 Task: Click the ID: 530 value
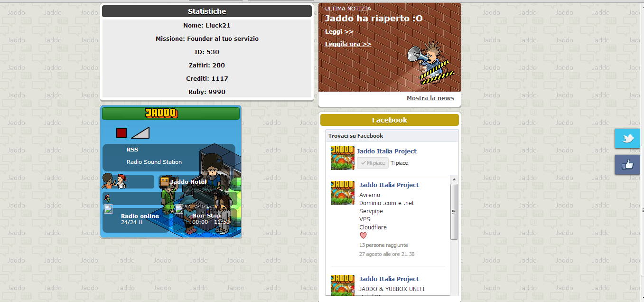point(207,52)
